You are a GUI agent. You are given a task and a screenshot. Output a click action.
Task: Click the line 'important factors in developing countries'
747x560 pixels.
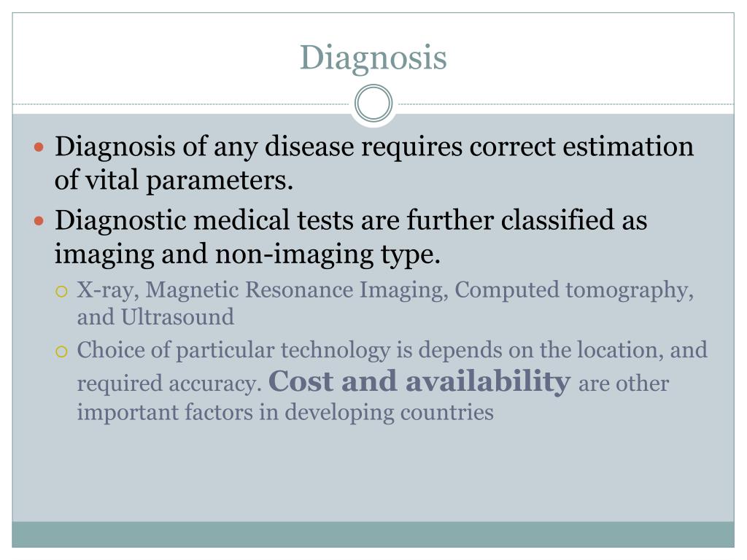tap(285, 412)
